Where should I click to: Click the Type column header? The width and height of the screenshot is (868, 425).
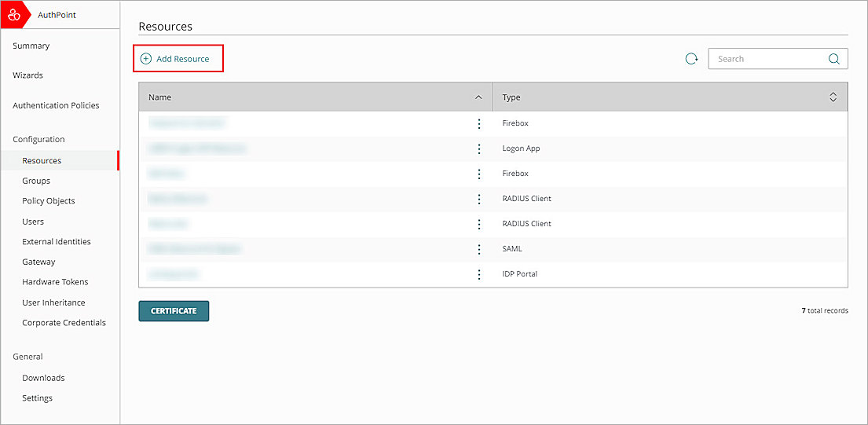670,97
